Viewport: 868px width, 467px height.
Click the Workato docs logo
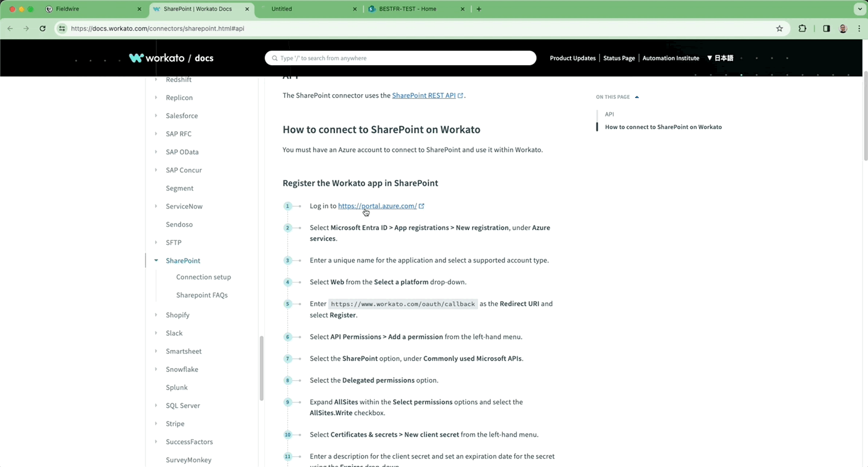[x=171, y=58]
